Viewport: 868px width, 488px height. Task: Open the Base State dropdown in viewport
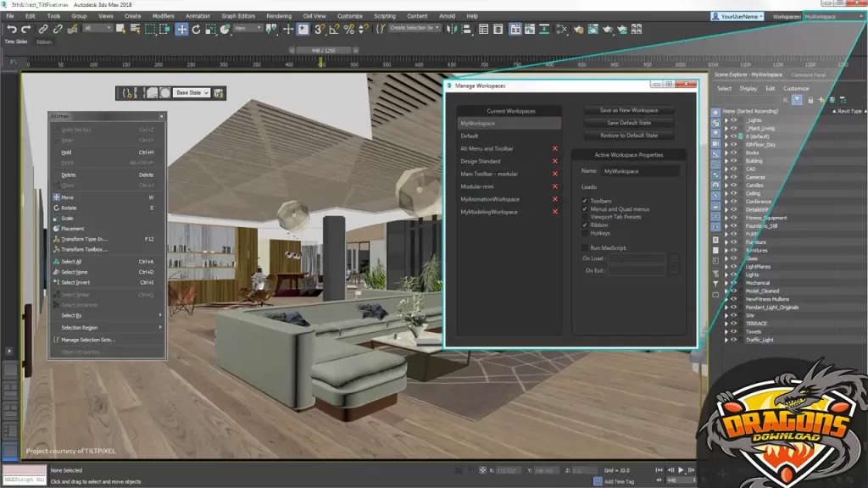[x=192, y=92]
